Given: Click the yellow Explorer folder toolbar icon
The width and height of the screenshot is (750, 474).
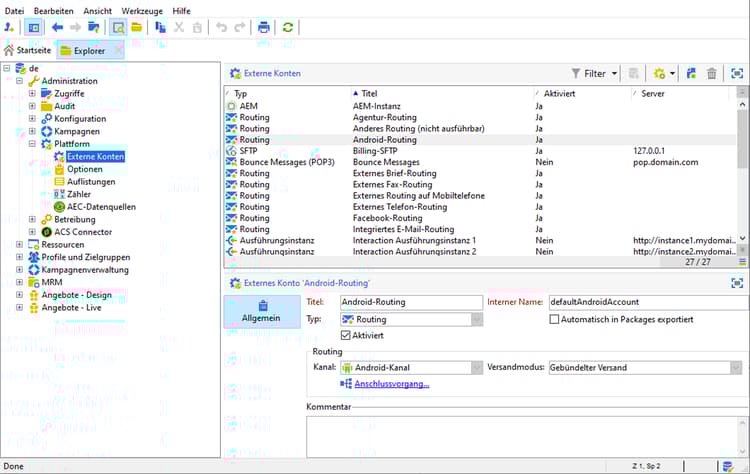Looking at the screenshot, I should (x=137, y=27).
